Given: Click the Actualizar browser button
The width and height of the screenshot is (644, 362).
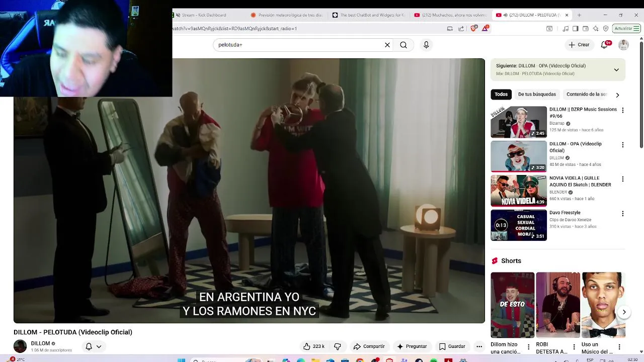Looking at the screenshot, I should tap(626, 29).
